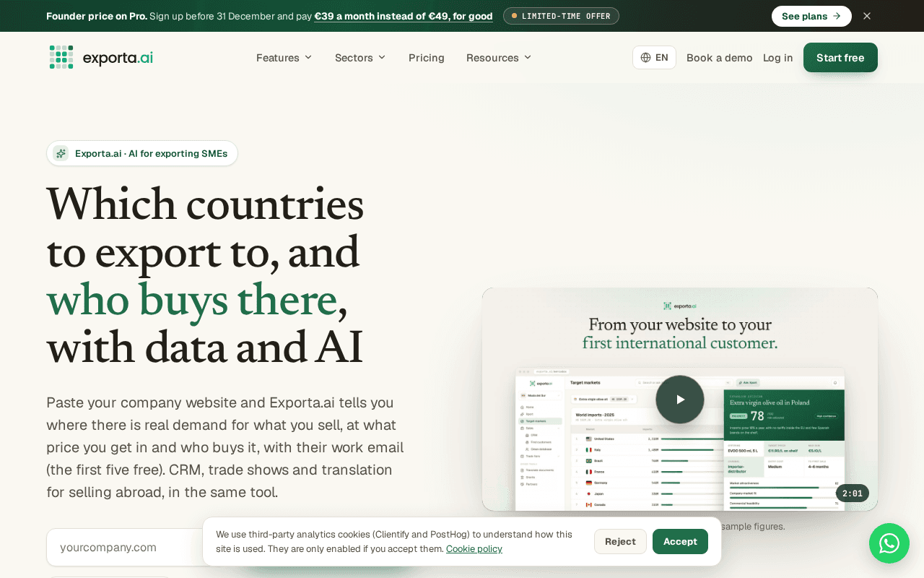
Task: Click the 'AI for exporting SMEs' badge
Action: [142, 153]
